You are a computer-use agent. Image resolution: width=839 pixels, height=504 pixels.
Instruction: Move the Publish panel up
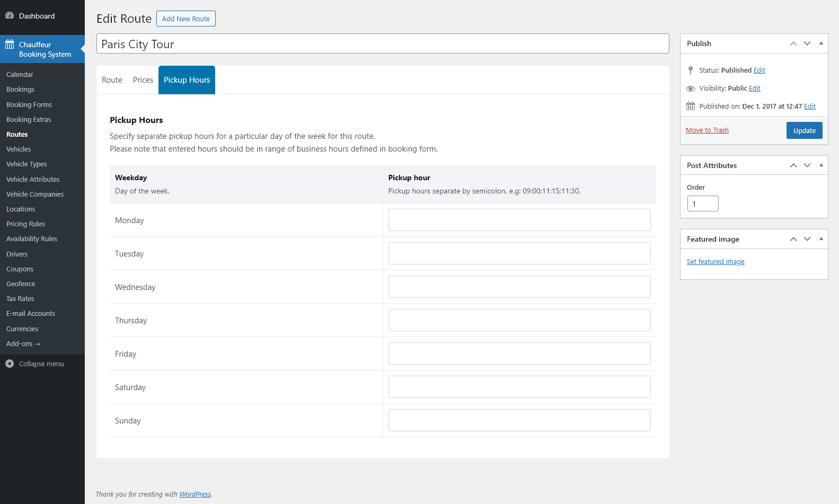click(x=793, y=43)
